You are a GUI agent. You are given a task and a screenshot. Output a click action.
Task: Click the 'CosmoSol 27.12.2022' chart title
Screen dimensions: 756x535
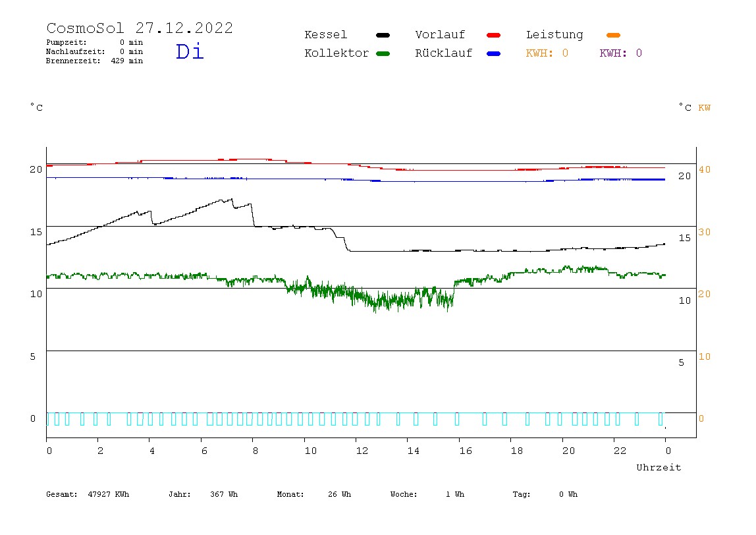click(x=140, y=28)
